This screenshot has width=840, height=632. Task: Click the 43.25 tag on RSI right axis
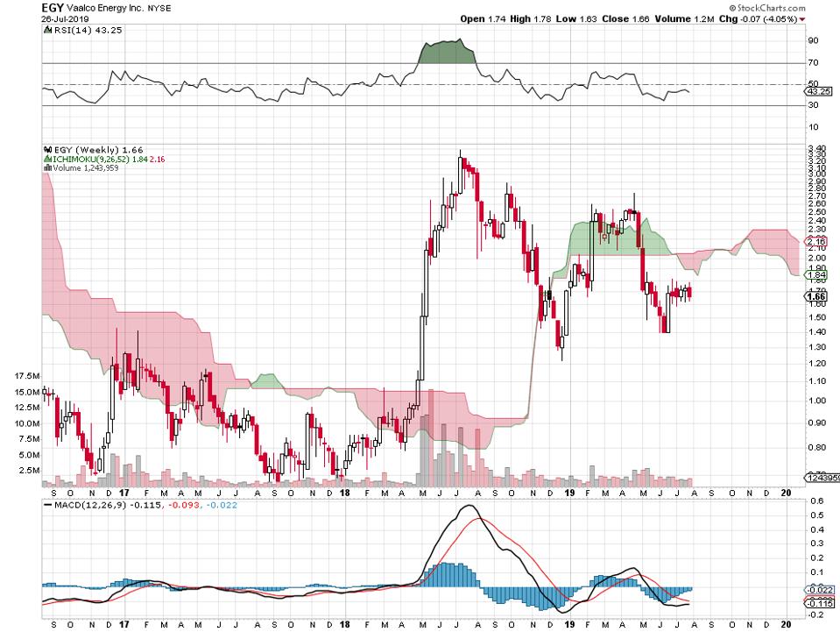(x=820, y=92)
